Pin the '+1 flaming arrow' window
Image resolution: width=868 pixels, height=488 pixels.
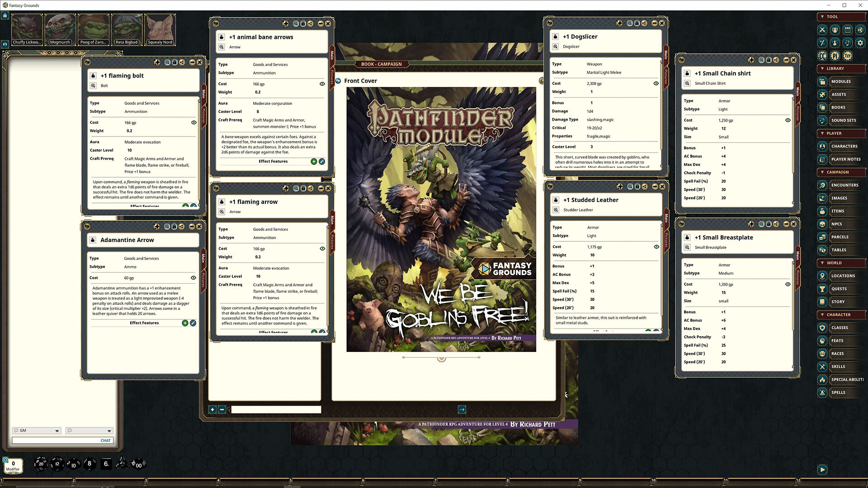[285, 188]
